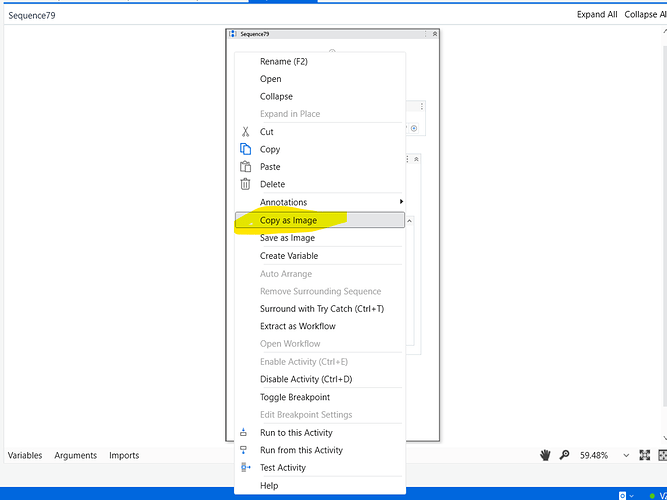Click the Sequence79 breadcrumb

[32, 15]
